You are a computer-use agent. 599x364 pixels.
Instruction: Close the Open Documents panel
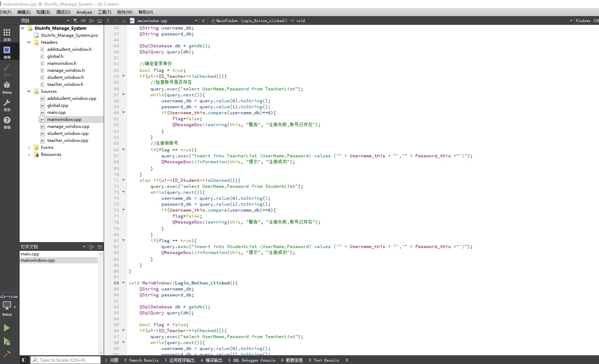click(x=100, y=247)
